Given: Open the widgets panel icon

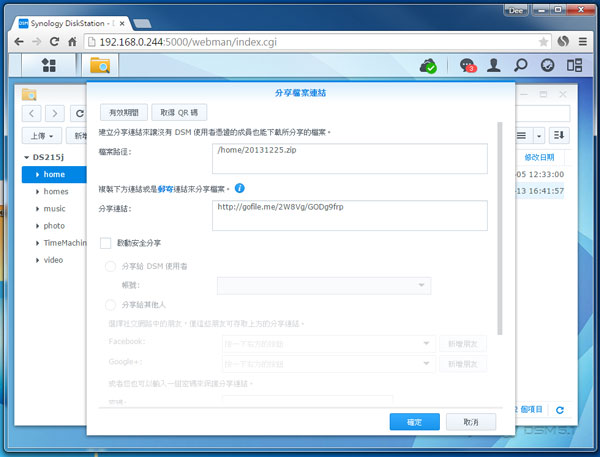Looking at the screenshot, I should (574, 66).
